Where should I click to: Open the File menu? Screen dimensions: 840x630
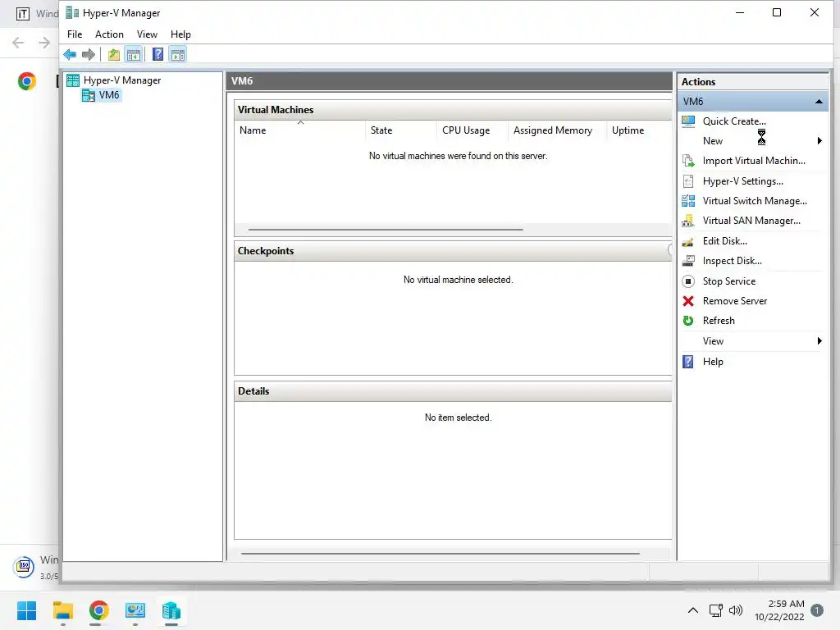pos(75,34)
